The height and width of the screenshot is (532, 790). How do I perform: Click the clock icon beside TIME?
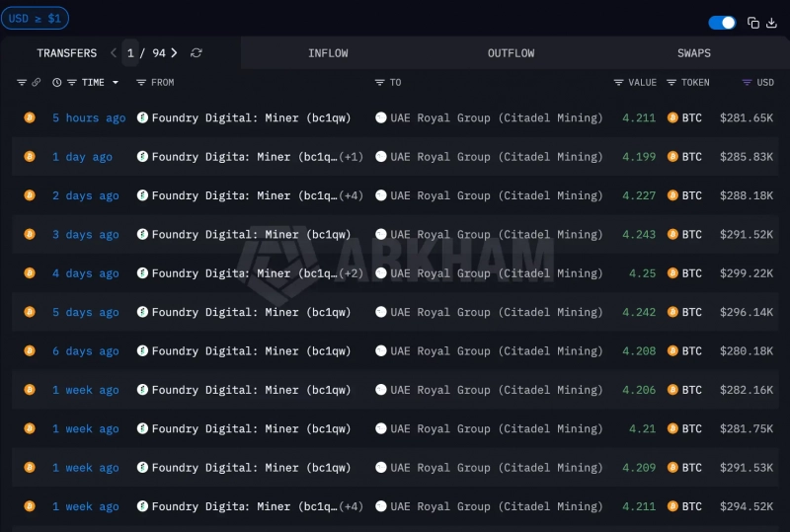pyautogui.click(x=57, y=82)
